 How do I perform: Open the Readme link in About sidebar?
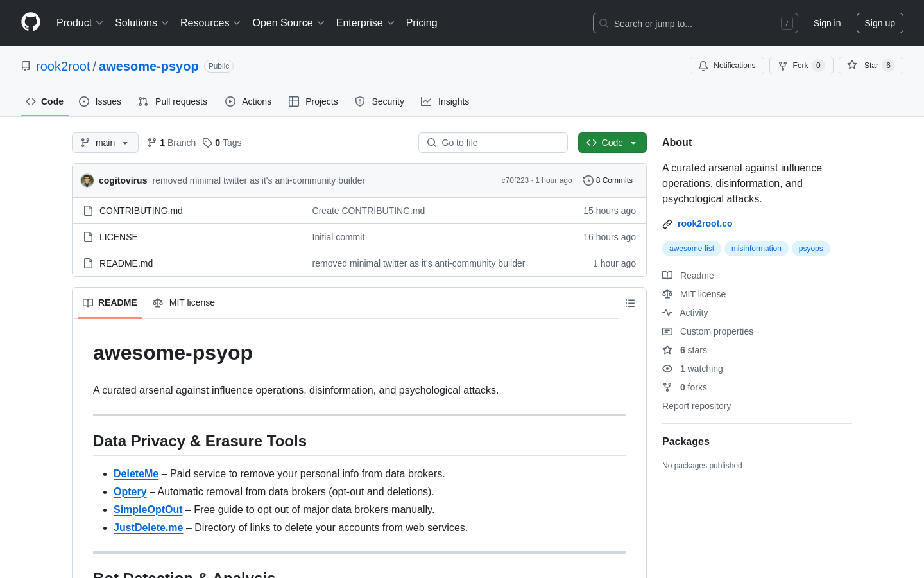(689, 276)
